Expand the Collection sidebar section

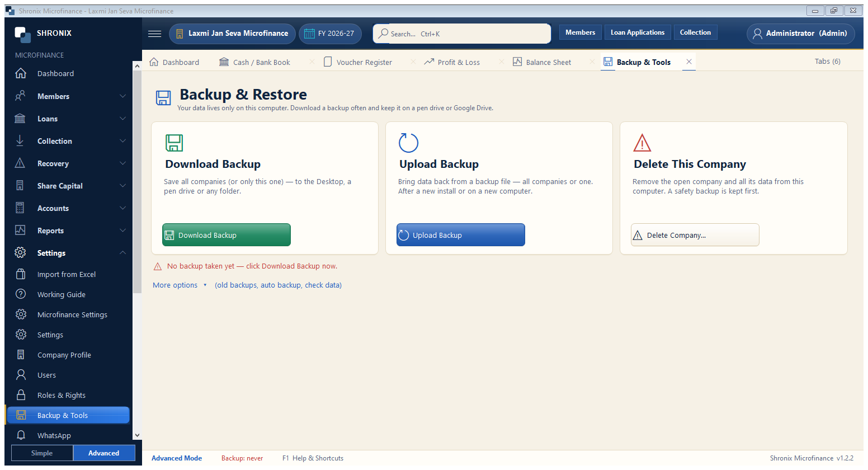[70, 141]
